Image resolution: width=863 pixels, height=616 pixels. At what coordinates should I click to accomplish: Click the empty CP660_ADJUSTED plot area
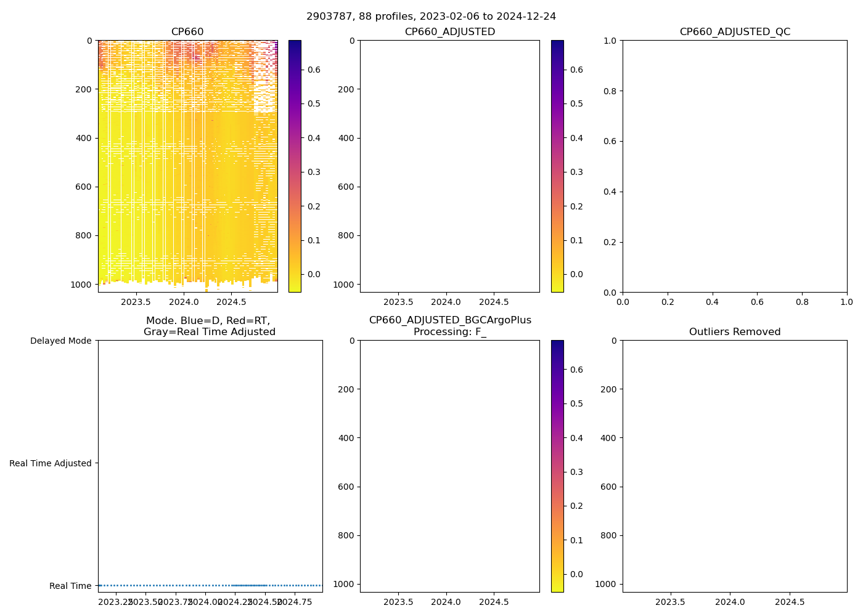(x=449, y=166)
